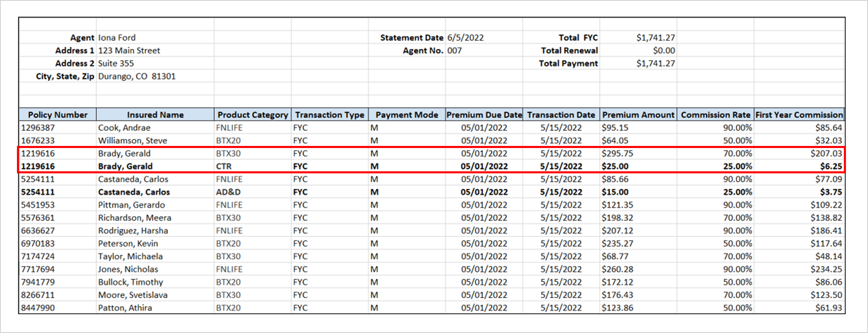Select the Richardson, Meera name cell
868x333 pixels.
click(x=135, y=218)
